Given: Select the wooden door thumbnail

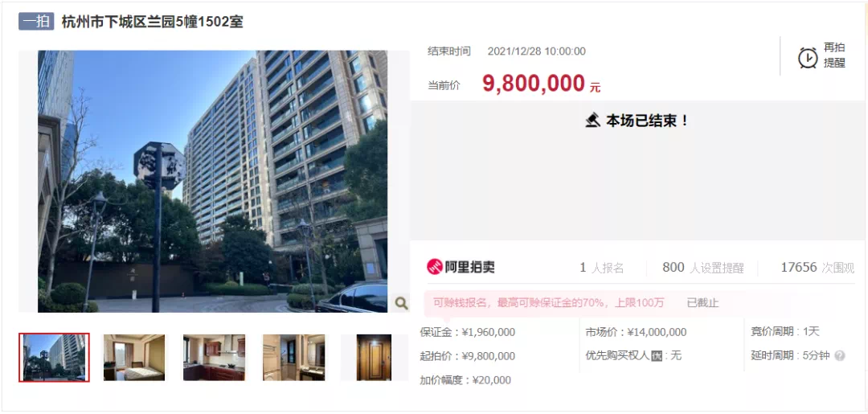Looking at the screenshot, I should [x=374, y=358].
